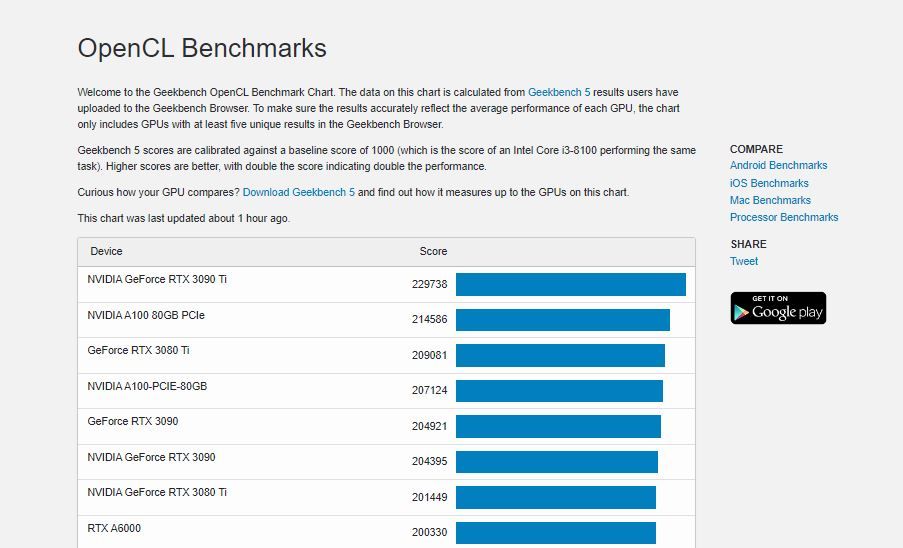Click the NVIDIA A100-PCIE-80GB entry

pos(147,386)
